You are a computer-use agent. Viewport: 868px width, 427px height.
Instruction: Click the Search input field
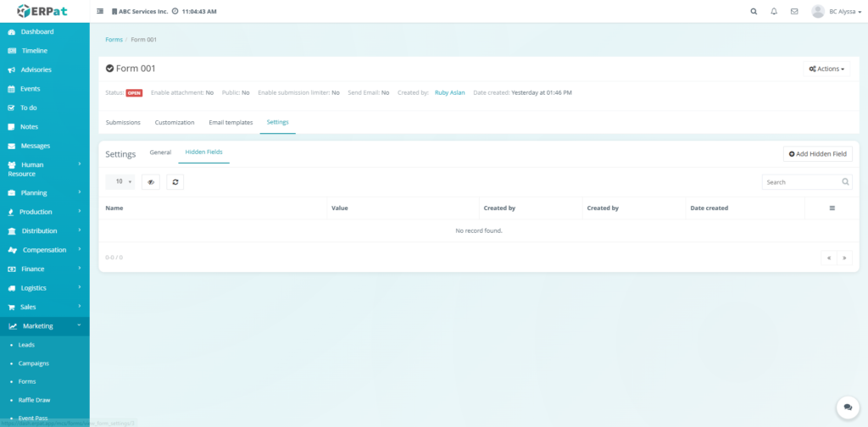pos(801,182)
